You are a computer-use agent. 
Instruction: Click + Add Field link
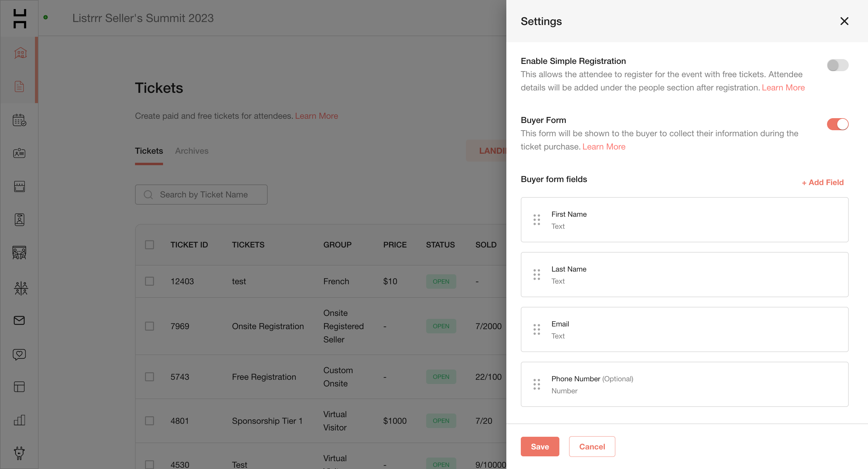pyautogui.click(x=822, y=182)
